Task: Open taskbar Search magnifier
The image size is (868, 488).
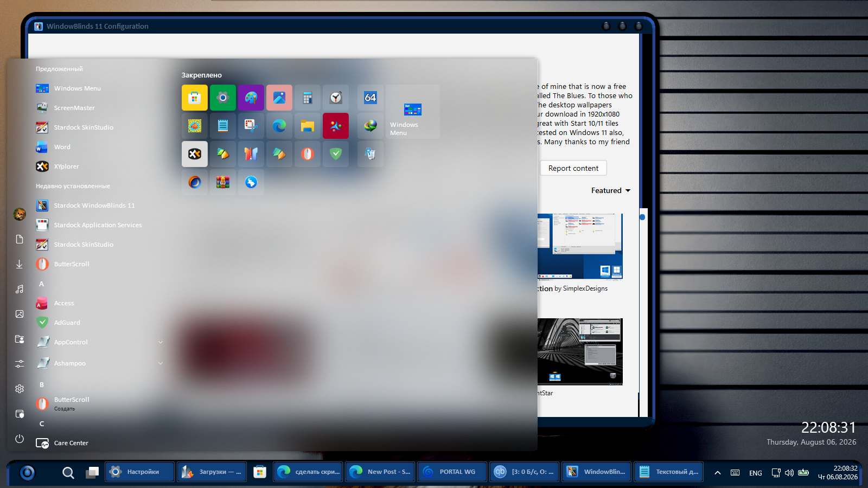Action: [x=68, y=473]
